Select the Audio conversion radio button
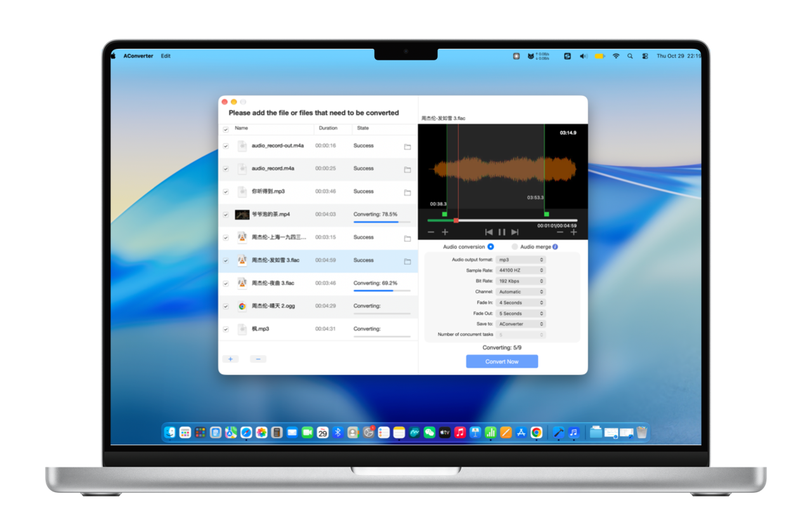812x508 pixels. tap(490, 247)
